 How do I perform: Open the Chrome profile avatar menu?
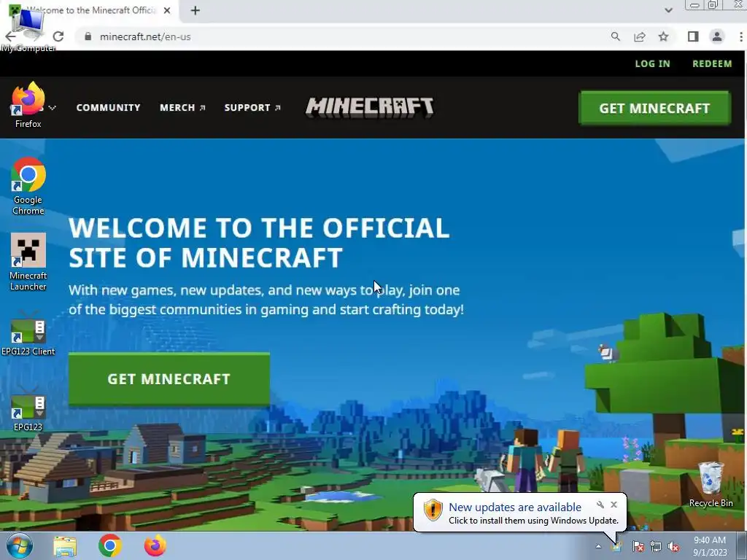(x=716, y=36)
